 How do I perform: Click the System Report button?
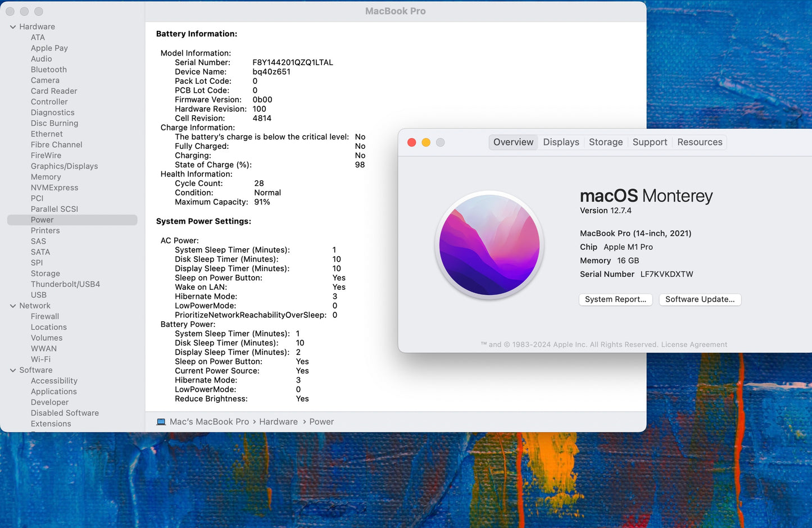pos(615,299)
